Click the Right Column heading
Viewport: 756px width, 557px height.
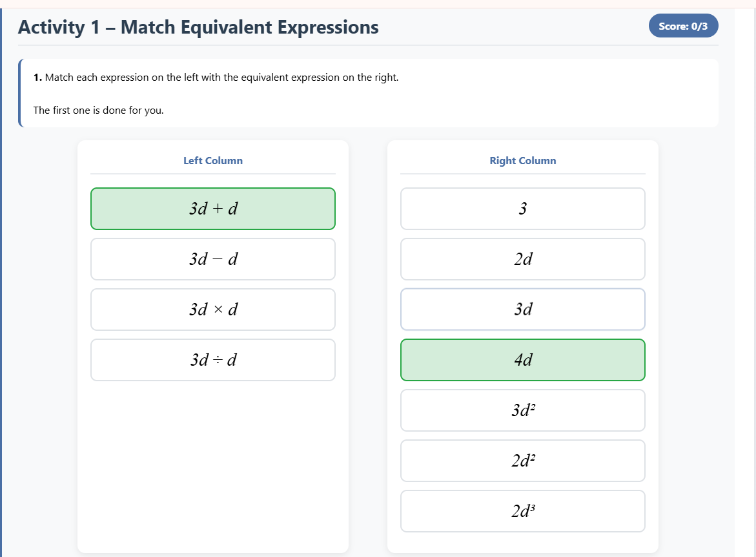point(523,161)
